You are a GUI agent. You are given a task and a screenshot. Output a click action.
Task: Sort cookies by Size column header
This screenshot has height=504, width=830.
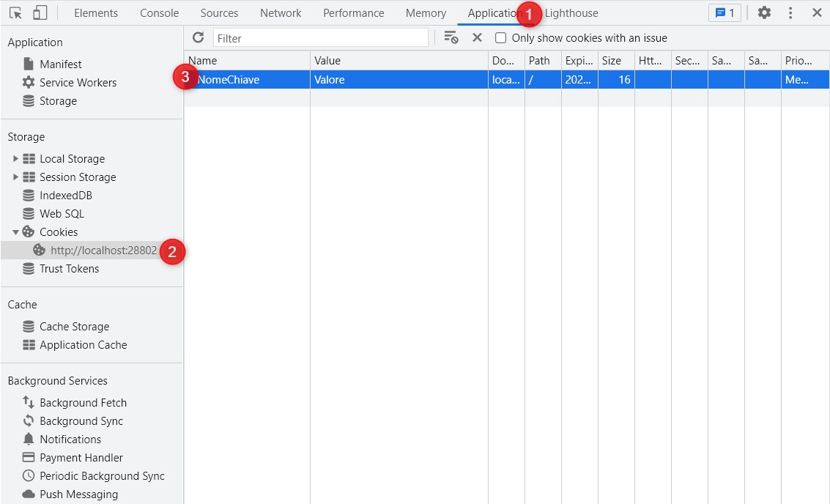[612, 61]
